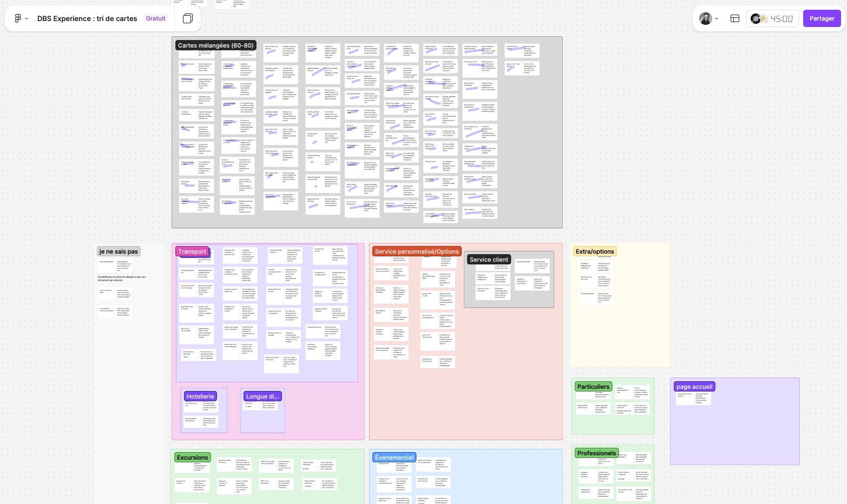Click the Partager share button
This screenshot has height=504, width=847.
822,18
